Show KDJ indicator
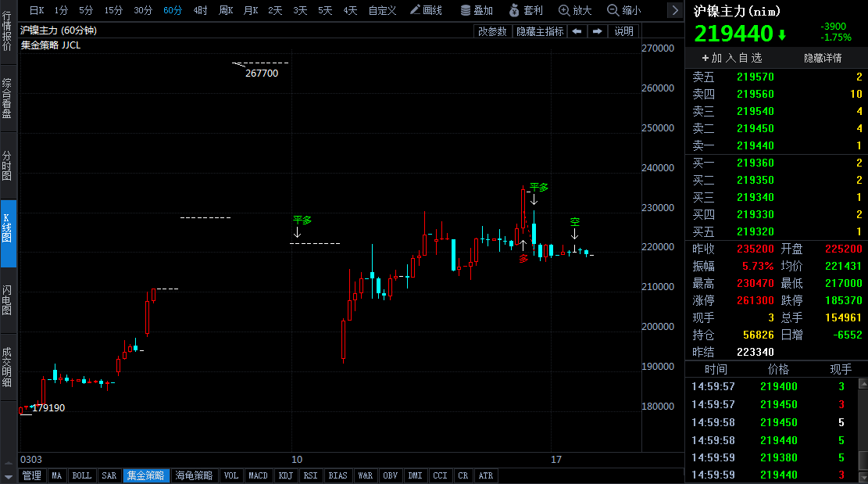 pos(286,475)
